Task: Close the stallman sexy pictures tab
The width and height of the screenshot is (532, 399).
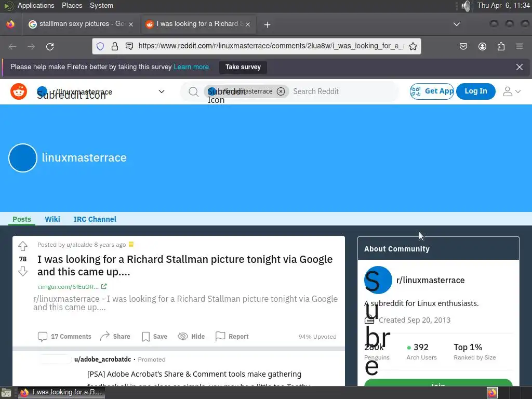Action: click(131, 24)
